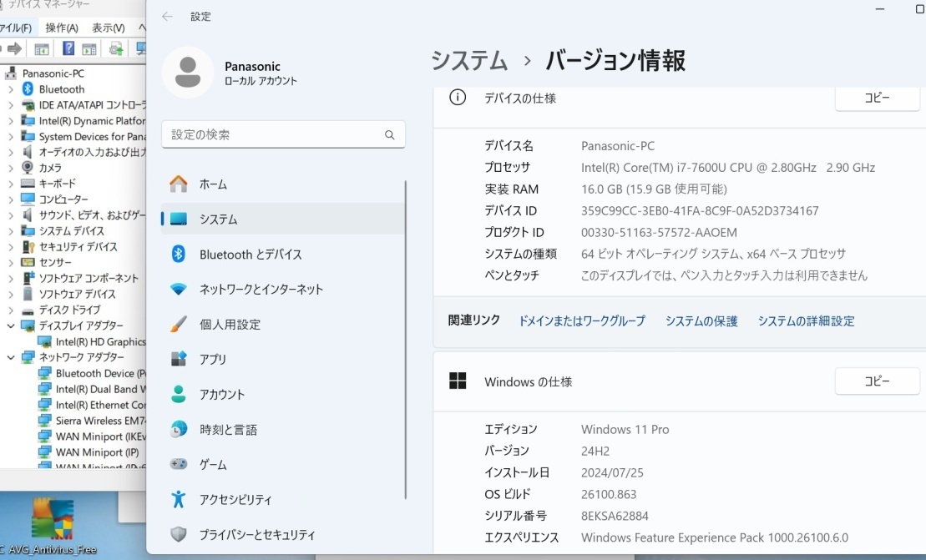The image size is (926, 560).
Task: Open the アプリ apps icon
Action: [x=179, y=359]
